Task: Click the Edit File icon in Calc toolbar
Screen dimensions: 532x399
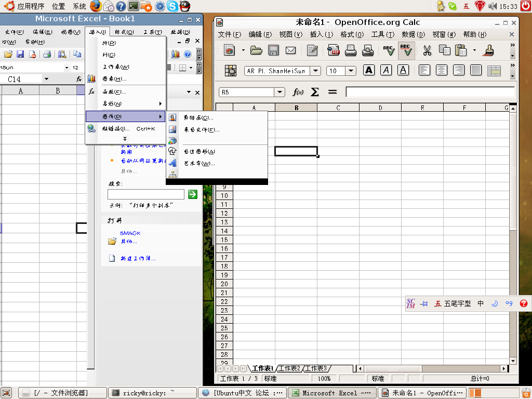Action: pos(312,50)
